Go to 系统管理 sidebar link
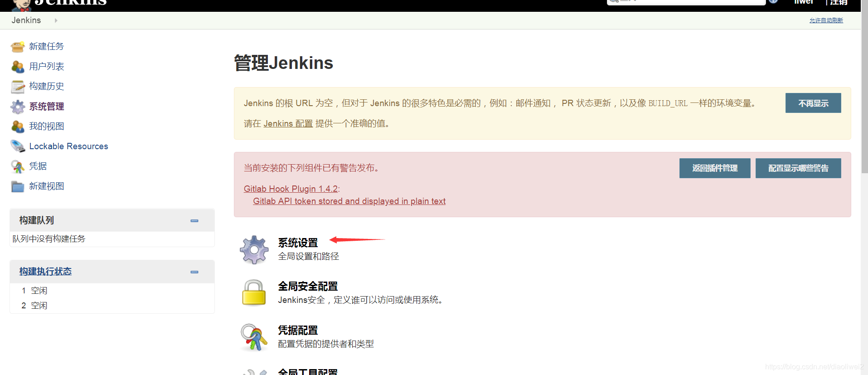The width and height of the screenshot is (868, 375). point(47,106)
